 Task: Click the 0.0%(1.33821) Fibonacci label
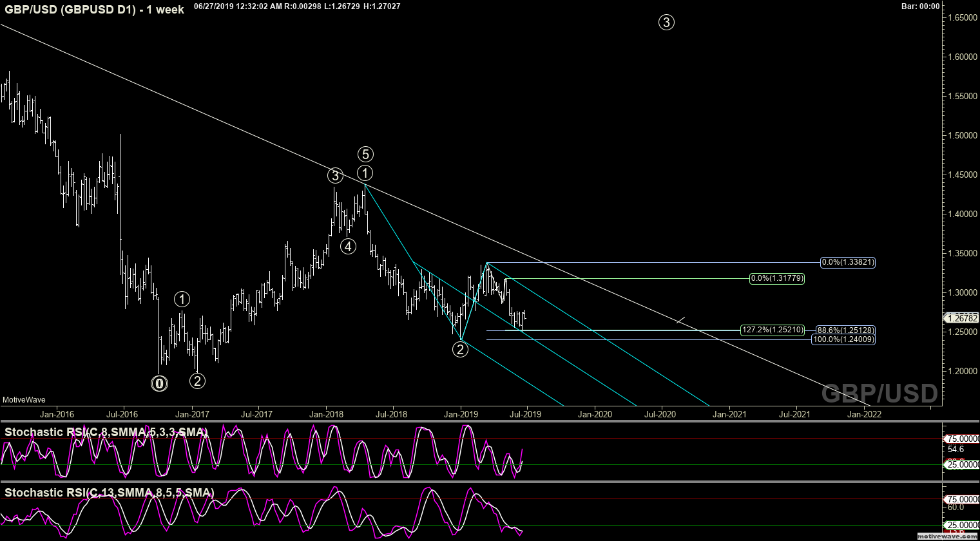click(848, 262)
